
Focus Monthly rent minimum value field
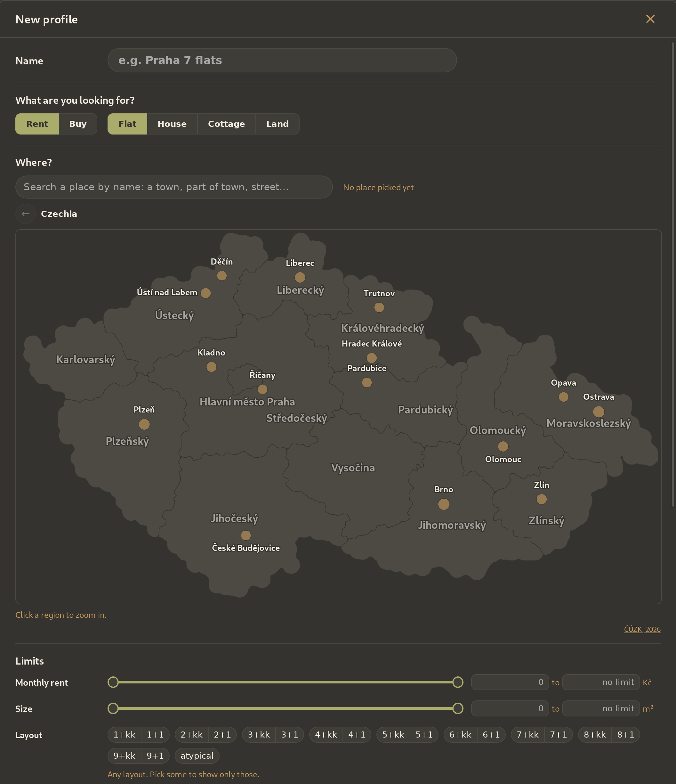coord(510,682)
